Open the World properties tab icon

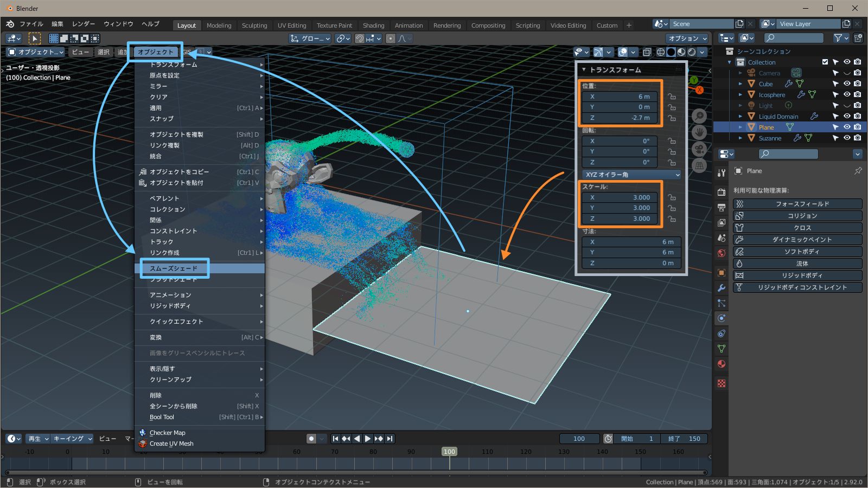pyautogui.click(x=722, y=253)
